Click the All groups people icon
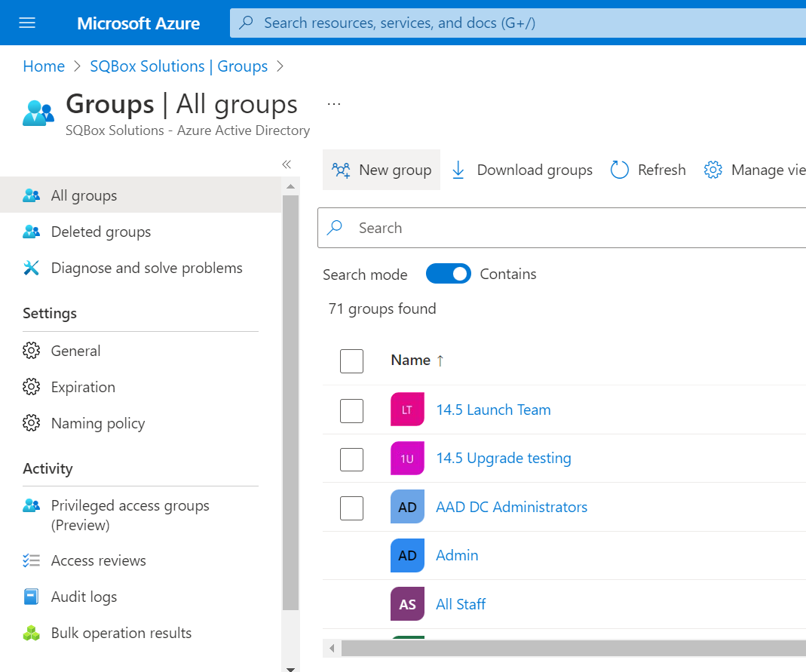Image resolution: width=806 pixels, height=672 pixels. (32, 195)
